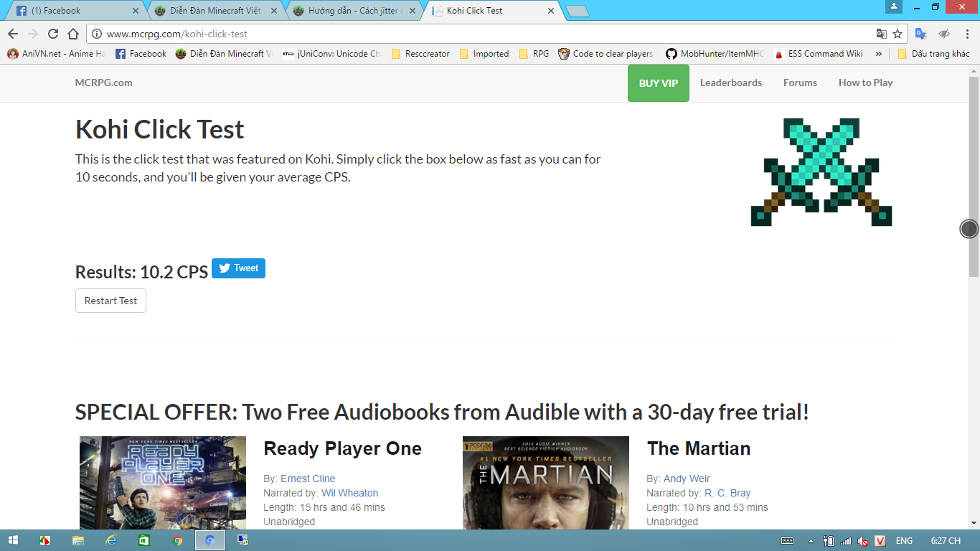Close the Kohi Click Test tab
This screenshot has width=980, height=551.
[551, 11]
